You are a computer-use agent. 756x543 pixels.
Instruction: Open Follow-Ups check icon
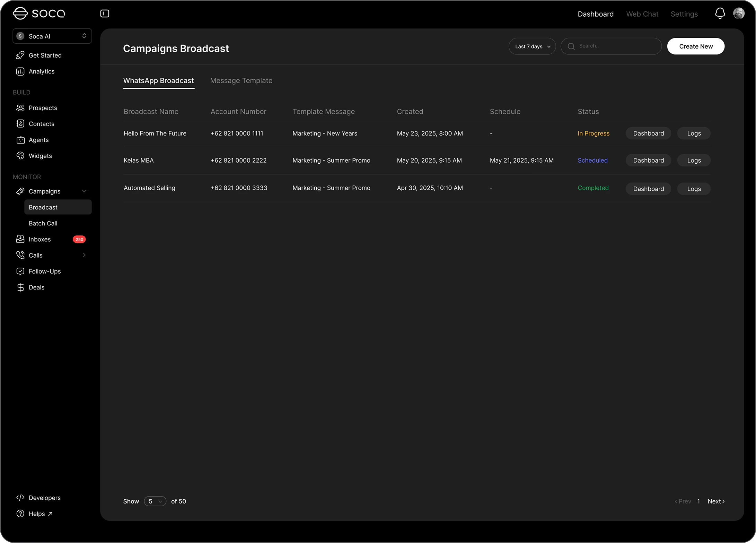coord(20,271)
